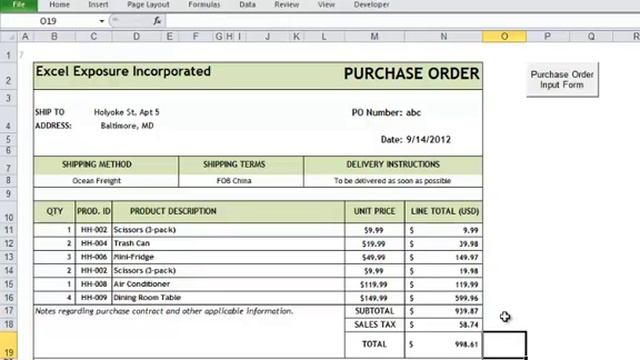Click the 599.96 line total cell
The image size is (640, 360).
tap(444, 298)
